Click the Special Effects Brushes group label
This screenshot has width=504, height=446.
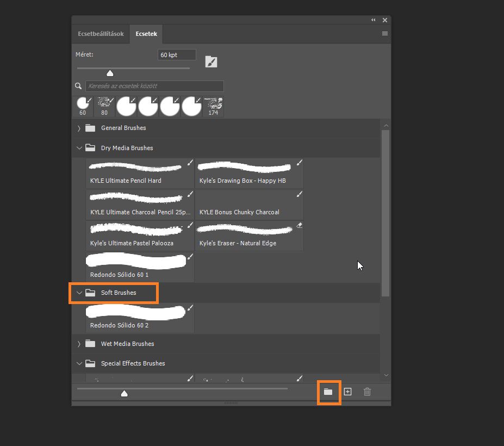point(133,363)
